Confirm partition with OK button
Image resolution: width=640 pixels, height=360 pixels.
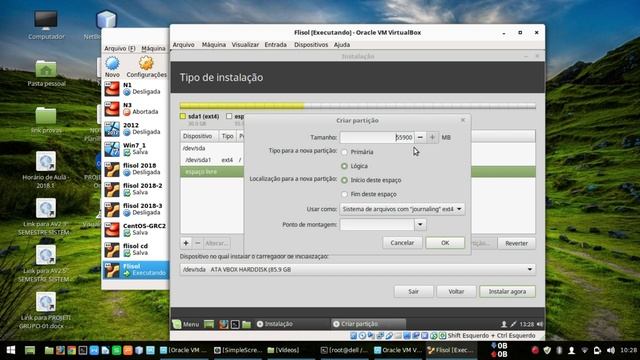[x=445, y=243]
